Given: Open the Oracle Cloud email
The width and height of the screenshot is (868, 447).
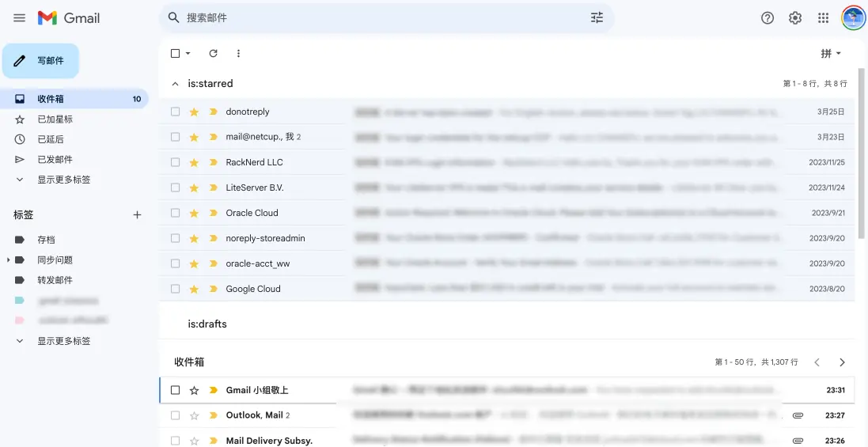Looking at the screenshot, I should coord(506,213).
